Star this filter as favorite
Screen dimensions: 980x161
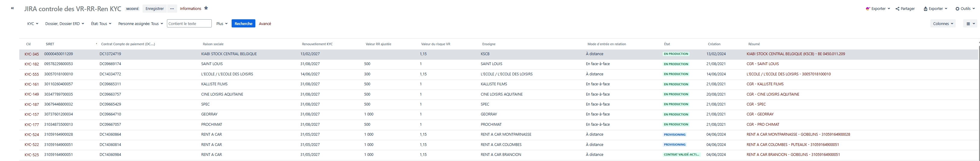click(x=206, y=8)
